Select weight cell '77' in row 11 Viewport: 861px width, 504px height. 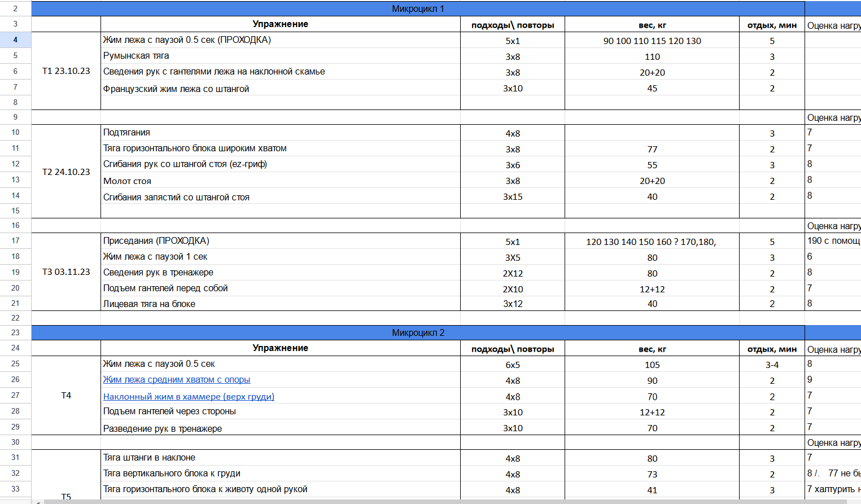click(652, 149)
